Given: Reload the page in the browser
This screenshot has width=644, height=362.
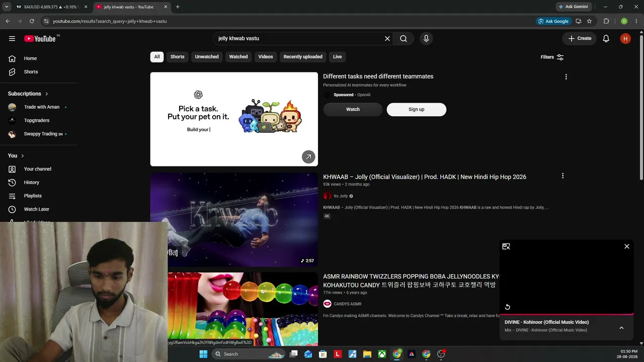Looking at the screenshot, I should click(32, 21).
